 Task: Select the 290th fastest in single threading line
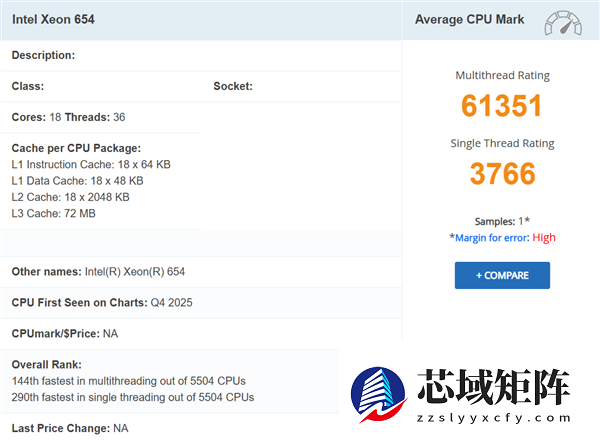(133, 398)
